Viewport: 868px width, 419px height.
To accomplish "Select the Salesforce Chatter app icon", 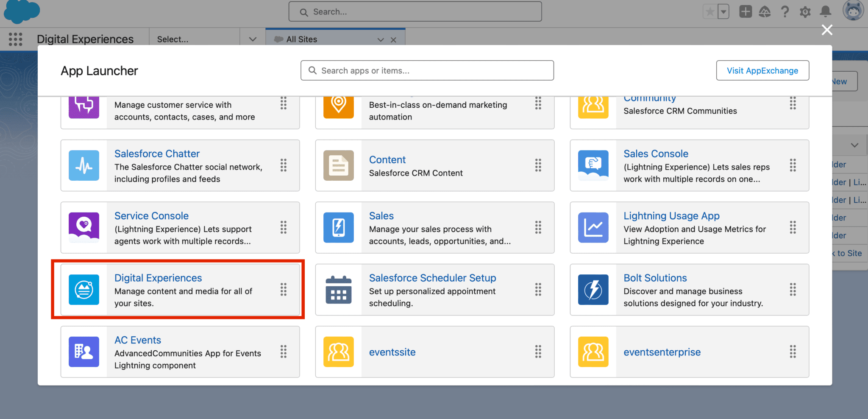I will [x=84, y=165].
